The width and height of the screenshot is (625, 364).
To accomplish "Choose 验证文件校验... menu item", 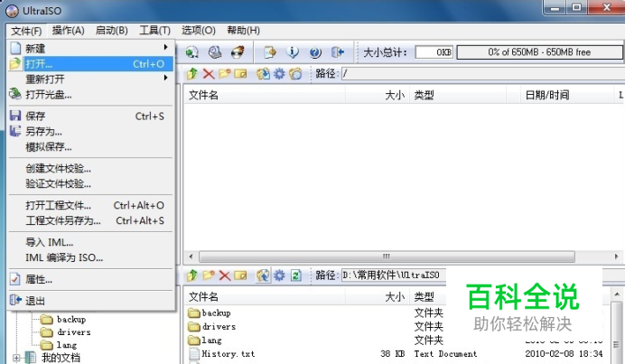I will coord(91,183).
